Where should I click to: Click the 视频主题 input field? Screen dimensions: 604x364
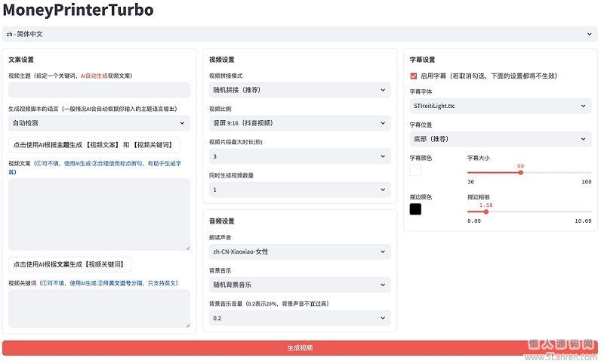coord(100,90)
